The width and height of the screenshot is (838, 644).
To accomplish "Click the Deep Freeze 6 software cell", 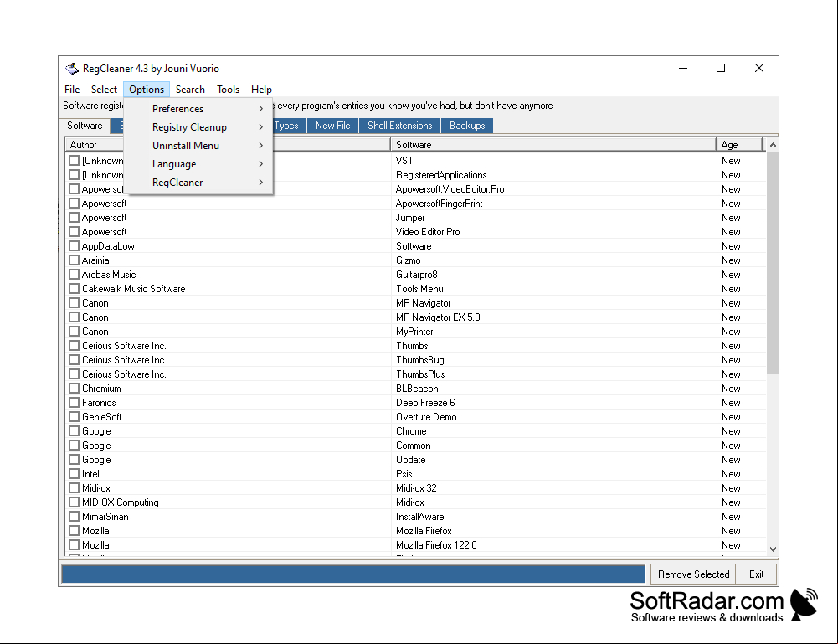I will point(425,403).
